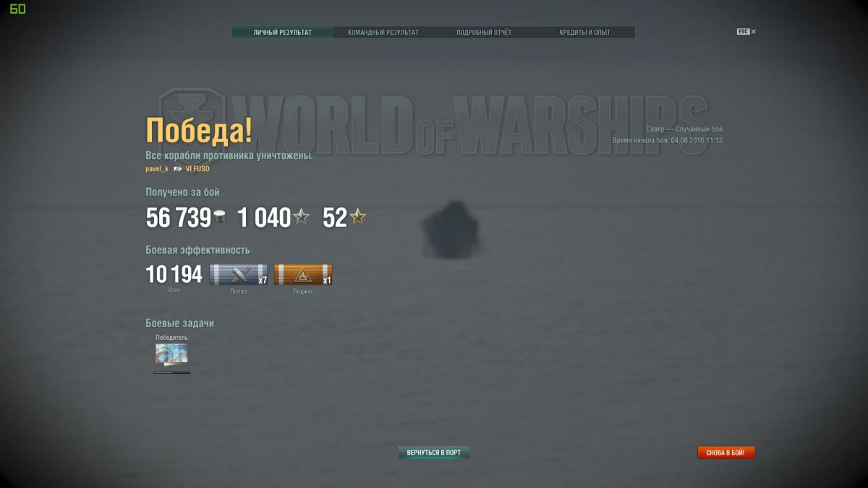868x488 pixels.
Task: Click the silver credits coin icon
Action: click(x=220, y=217)
